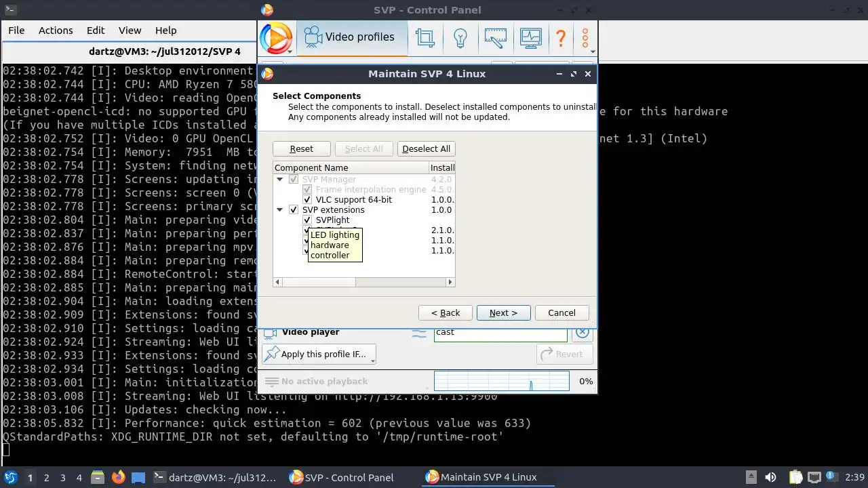Clear the cast field with the X icon
The width and height of the screenshot is (868, 488).
click(x=582, y=332)
